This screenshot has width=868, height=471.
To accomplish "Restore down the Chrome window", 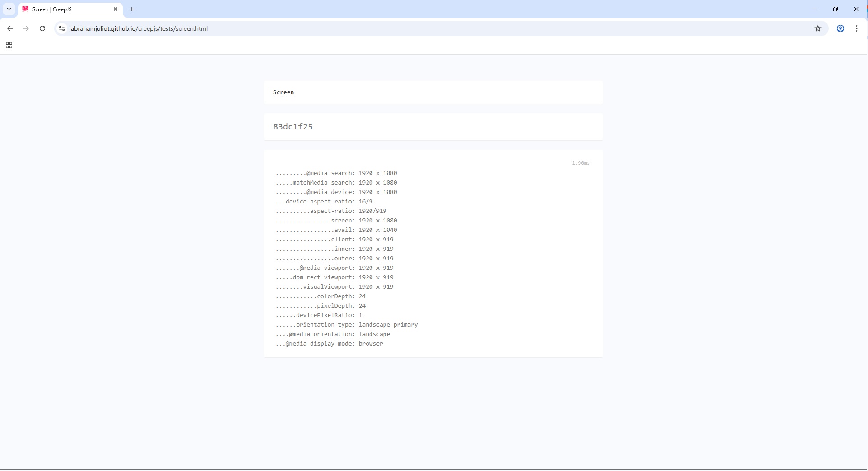I will click(x=836, y=9).
